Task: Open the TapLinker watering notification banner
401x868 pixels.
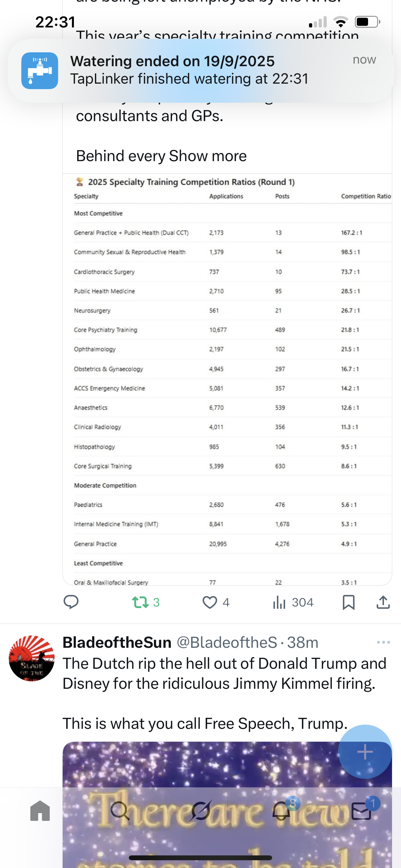Action: pyautogui.click(x=200, y=70)
